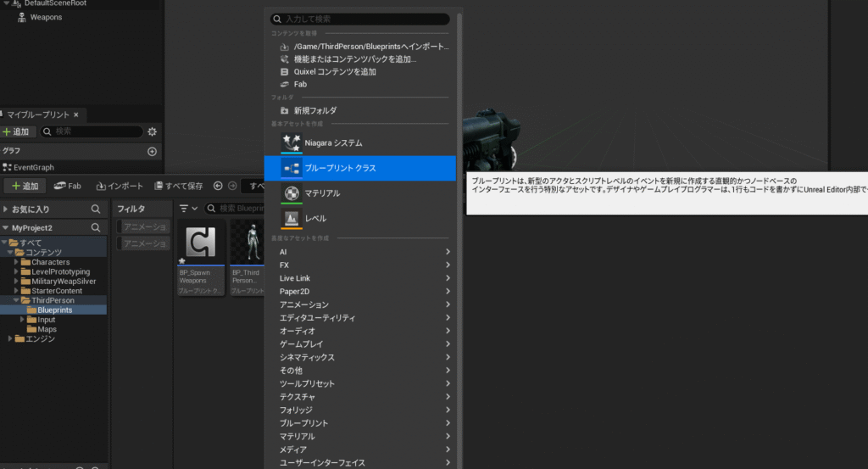Select the Niagara システム asset option

pos(359,142)
